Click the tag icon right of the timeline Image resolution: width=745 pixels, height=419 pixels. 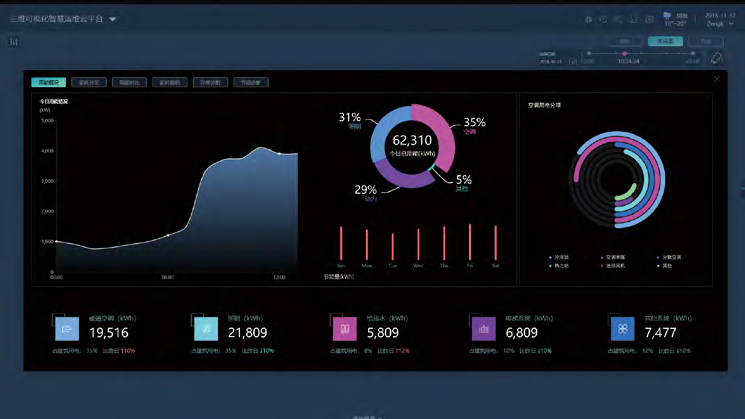click(x=716, y=58)
